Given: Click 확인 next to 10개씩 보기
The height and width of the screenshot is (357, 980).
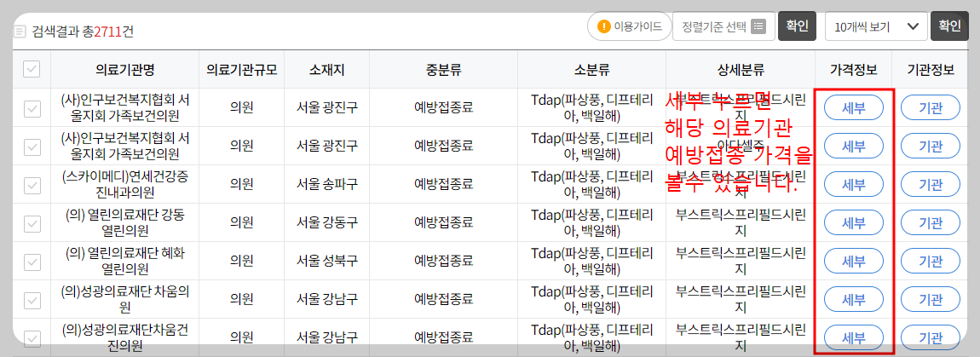Looking at the screenshot, I should click(949, 26).
